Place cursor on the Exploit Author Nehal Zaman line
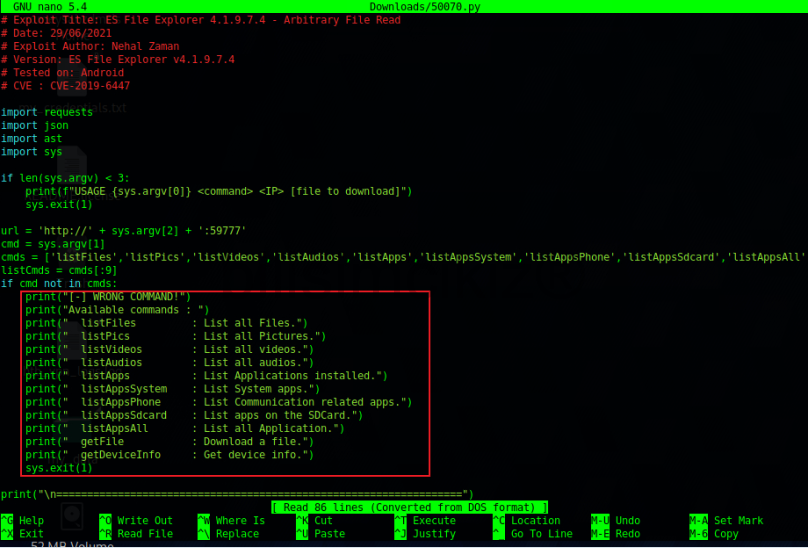This screenshot has width=808, height=548. (x=90, y=46)
